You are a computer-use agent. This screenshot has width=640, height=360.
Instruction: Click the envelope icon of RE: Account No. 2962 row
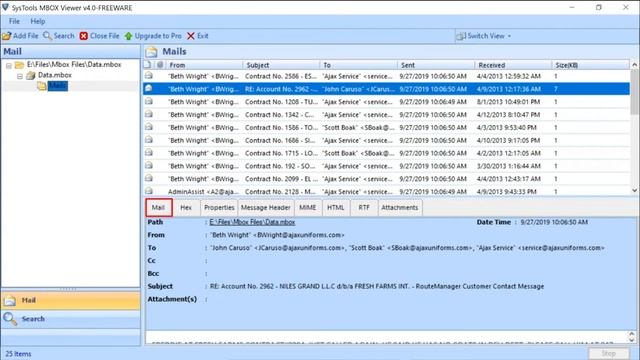tap(149, 89)
